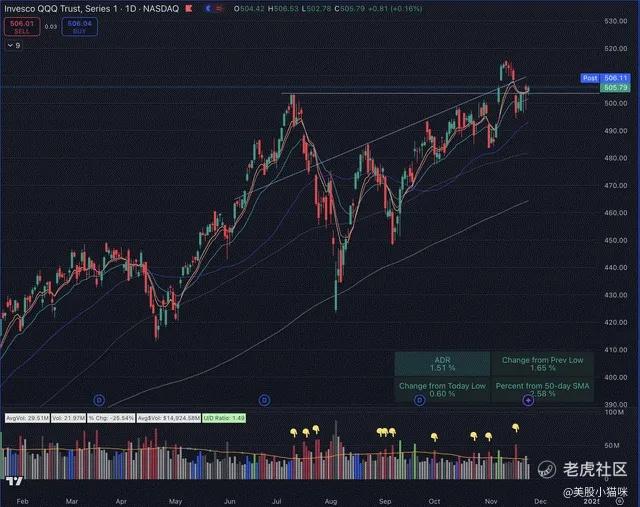Click the green U/D Ratio: 1.49 box
This screenshot has width=640, height=507.
[x=224, y=418]
